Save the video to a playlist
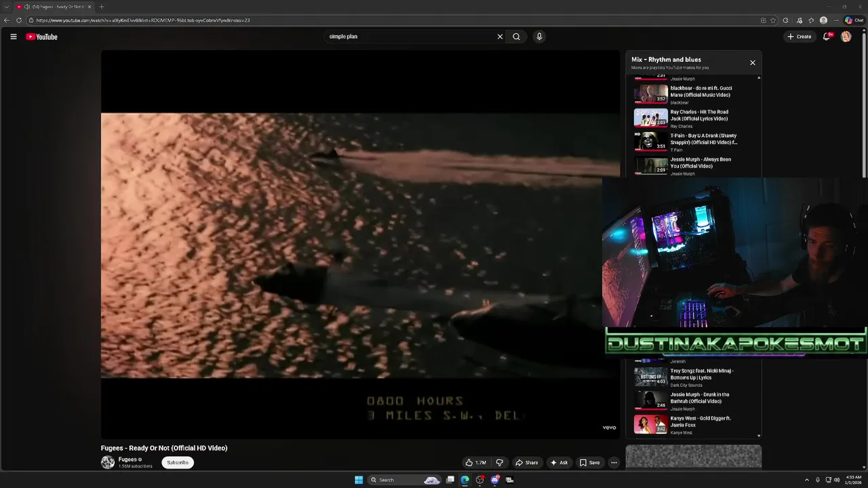This screenshot has width=868, height=488. [x=589, y=462]
